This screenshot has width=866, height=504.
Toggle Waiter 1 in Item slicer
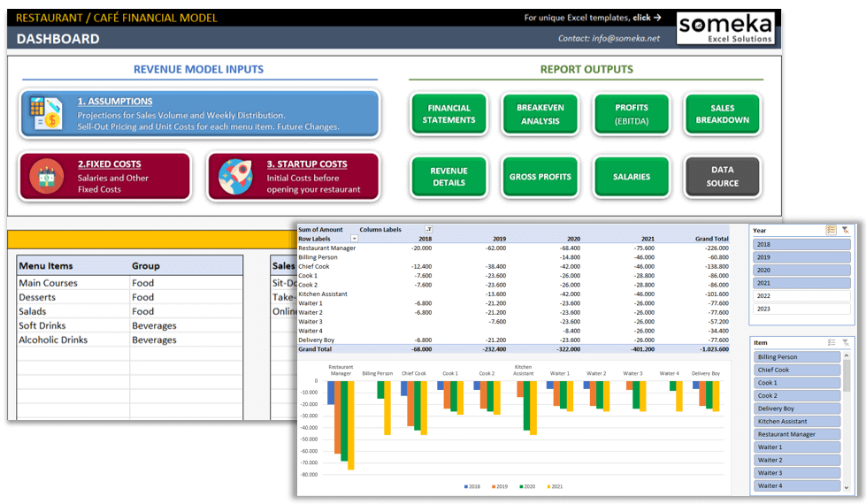pyautogui.click(x=797, y=447)
